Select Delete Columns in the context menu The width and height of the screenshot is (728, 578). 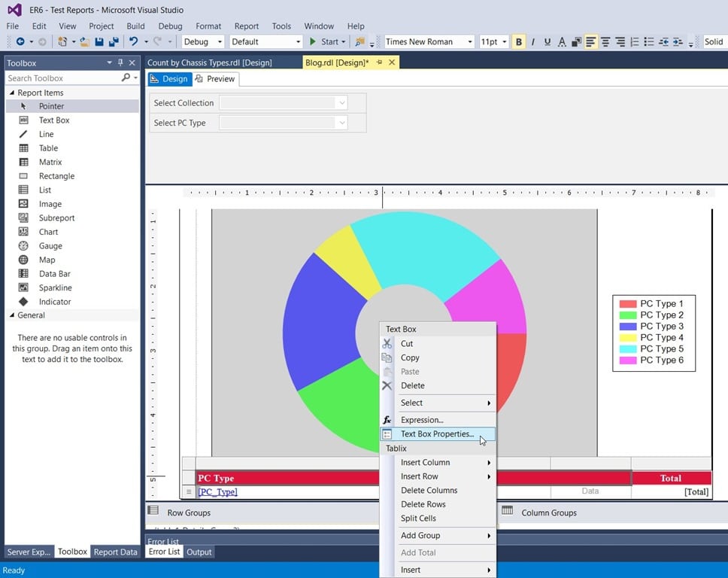(x=429, y=490)
